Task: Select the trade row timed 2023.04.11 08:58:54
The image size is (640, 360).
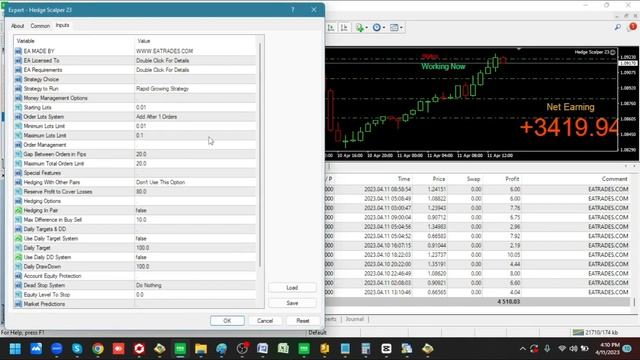Action: pos(478,189)
